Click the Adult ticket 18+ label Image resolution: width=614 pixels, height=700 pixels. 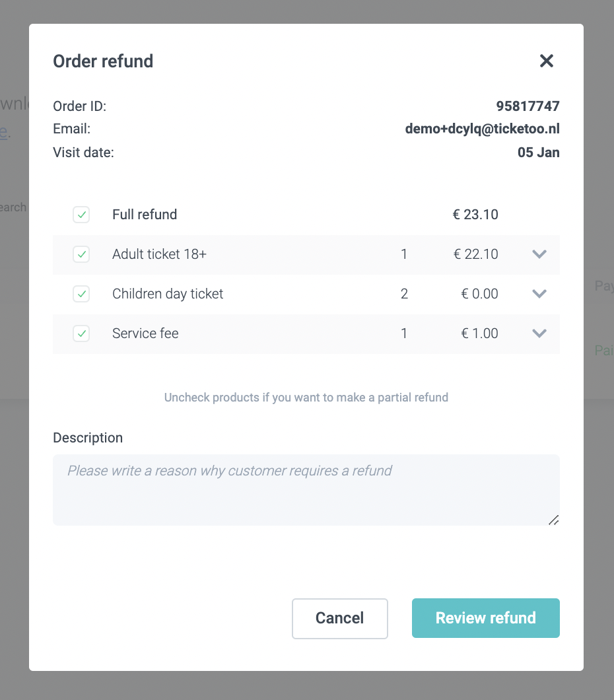pos(159,254)
